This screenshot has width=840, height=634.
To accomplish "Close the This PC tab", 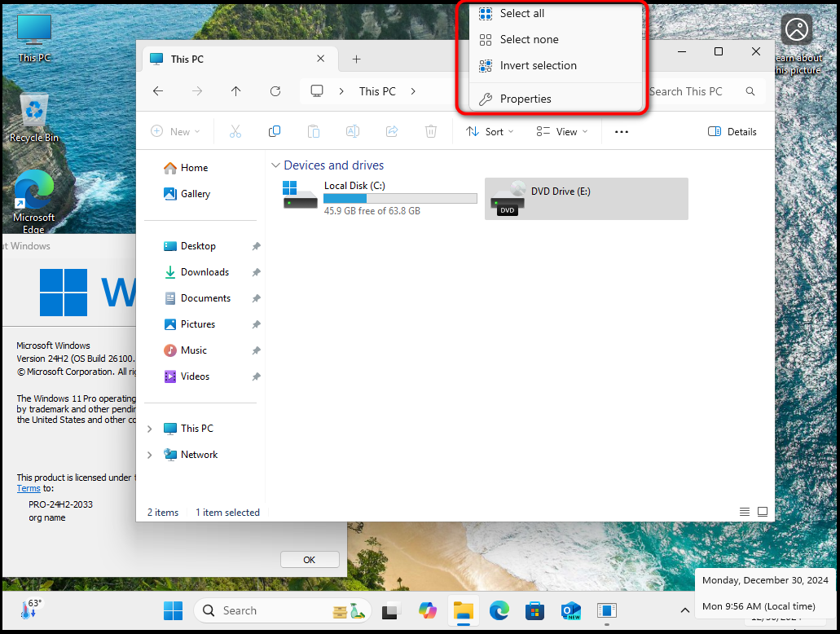I will (x=320, y=59).
